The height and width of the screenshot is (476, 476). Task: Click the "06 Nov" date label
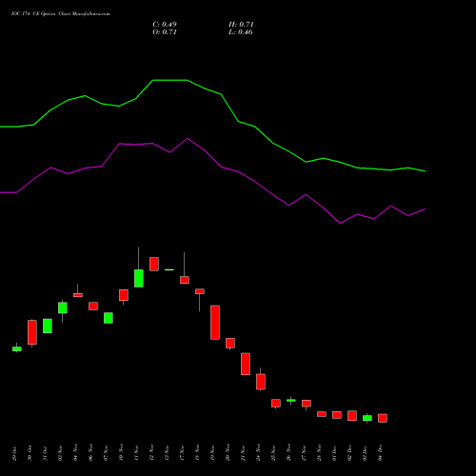(90, 453)
